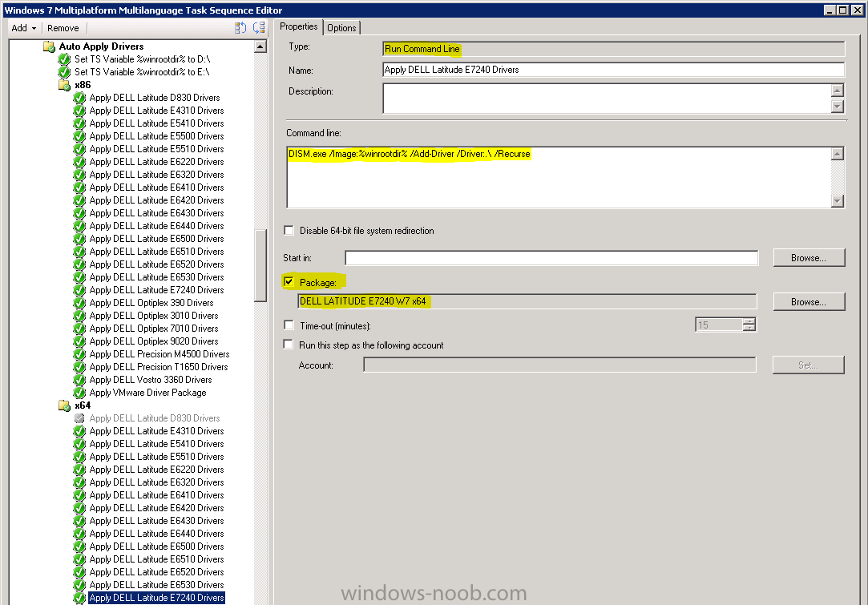The width and height of the screenshot is (868, 605).
Task: Click the Precision M4500 step's check icon
Action: click(x=79, y=354)
